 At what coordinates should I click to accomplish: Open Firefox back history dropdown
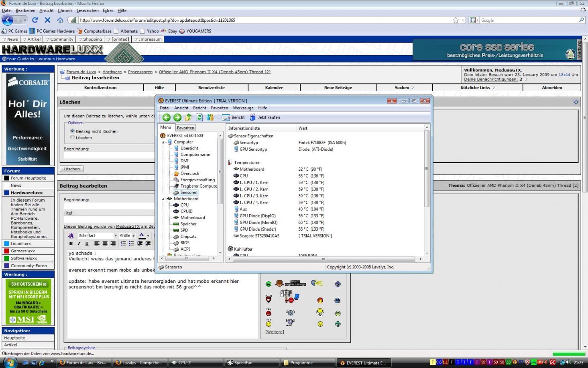(x=25, y=20)
